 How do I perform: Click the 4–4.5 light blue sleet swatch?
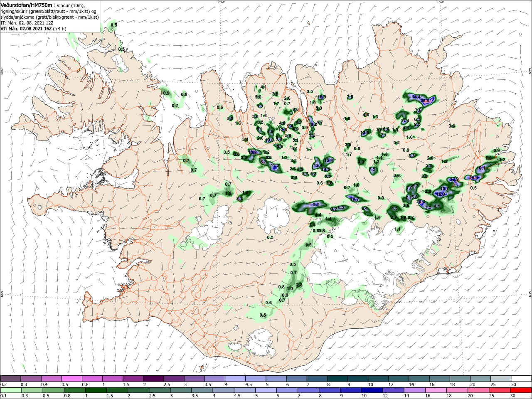coord(235,378)
